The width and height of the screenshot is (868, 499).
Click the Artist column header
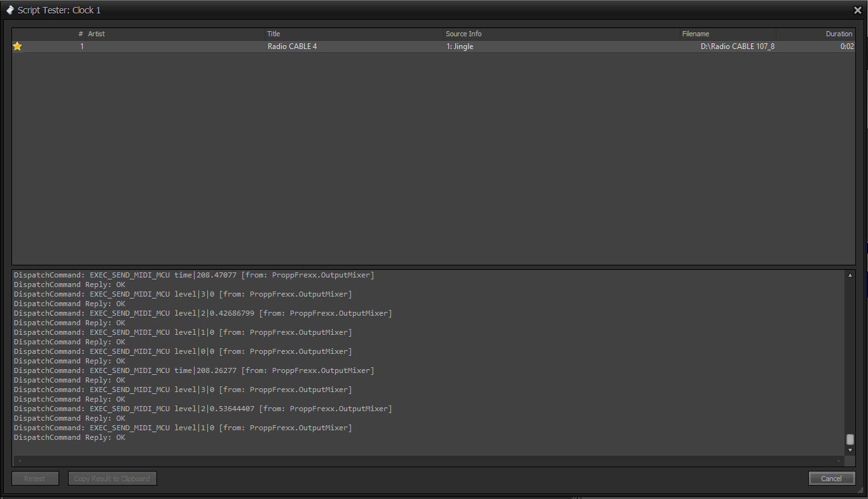[97, 34]
